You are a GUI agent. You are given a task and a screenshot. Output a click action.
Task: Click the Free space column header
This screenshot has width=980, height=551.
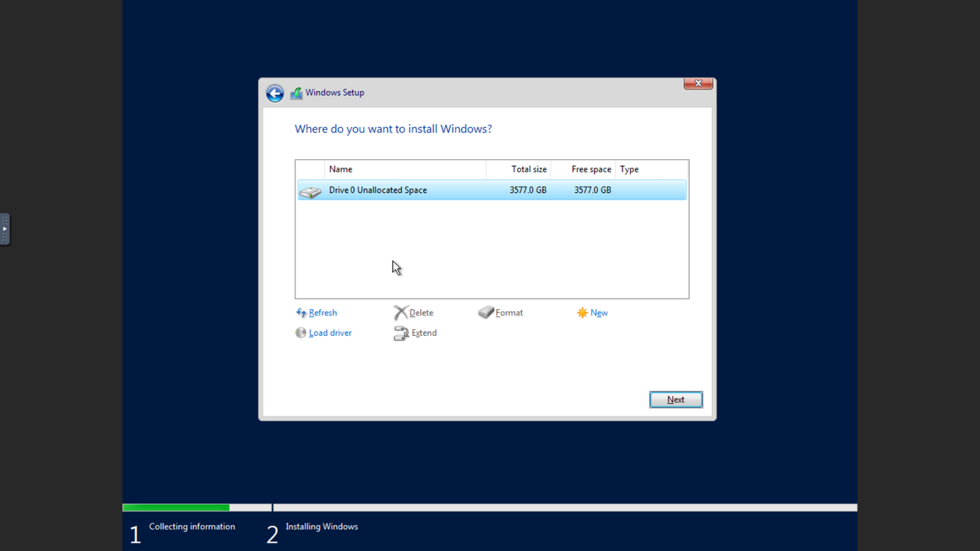[583, 169]
